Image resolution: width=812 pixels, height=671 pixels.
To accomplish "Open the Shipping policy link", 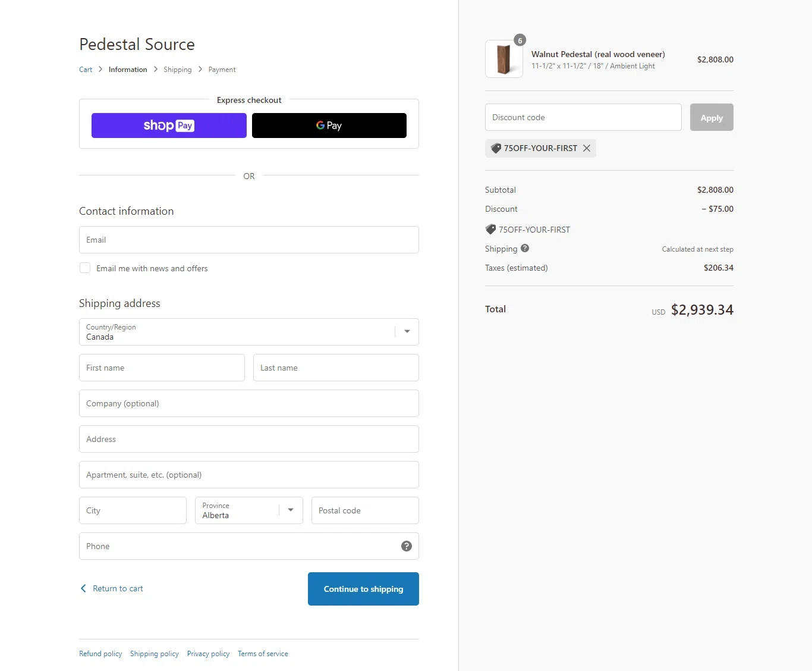I will pyautogui.click(x=155, y=654).
